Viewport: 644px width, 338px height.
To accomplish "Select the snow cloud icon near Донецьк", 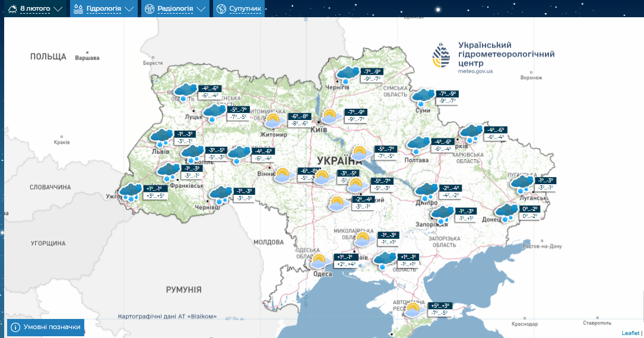I will [506, 212].
